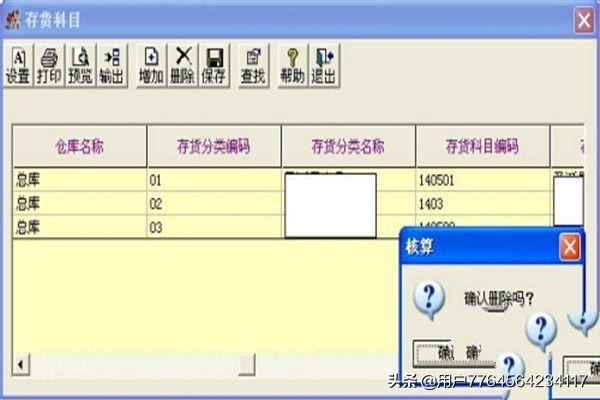Image resolution: width=600 pixels, height=400 pixels.
Task: Close the 核算 dialog
Action: pyautogui.click(x=569, y=247)
